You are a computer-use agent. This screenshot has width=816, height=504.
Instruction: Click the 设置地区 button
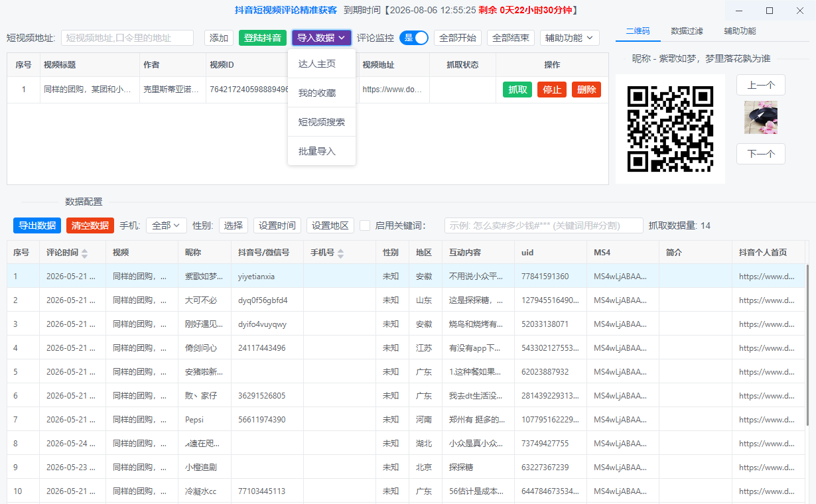pos(330,225)
